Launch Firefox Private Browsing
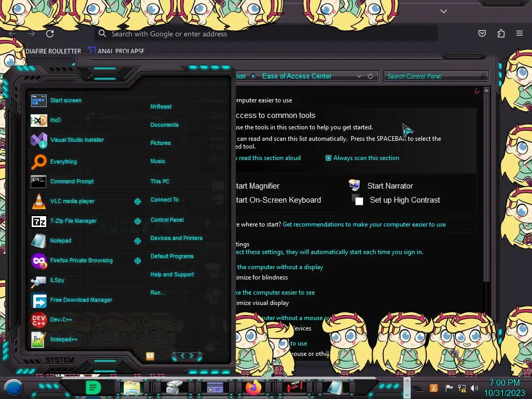The image size is (532, 399). 72,261
